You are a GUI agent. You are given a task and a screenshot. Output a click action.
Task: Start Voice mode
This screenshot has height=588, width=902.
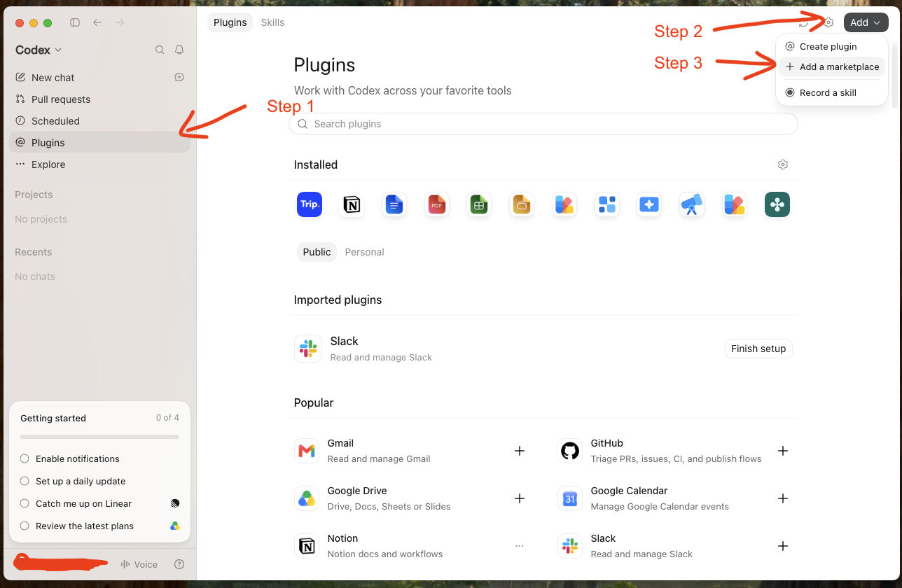139,564
